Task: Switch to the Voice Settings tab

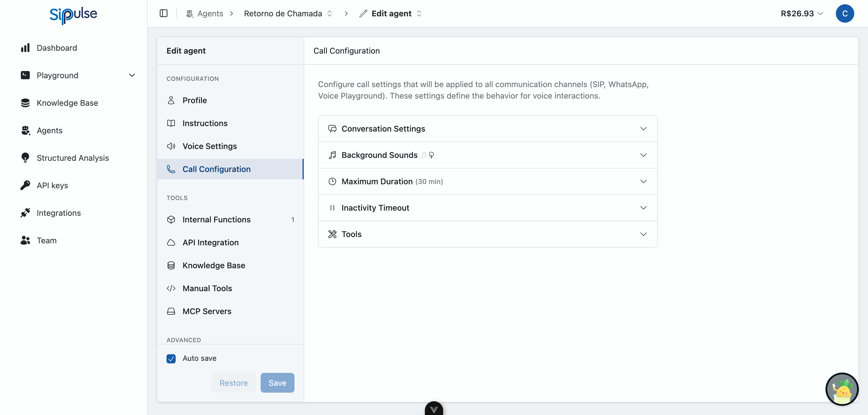Action: (209, 146)
